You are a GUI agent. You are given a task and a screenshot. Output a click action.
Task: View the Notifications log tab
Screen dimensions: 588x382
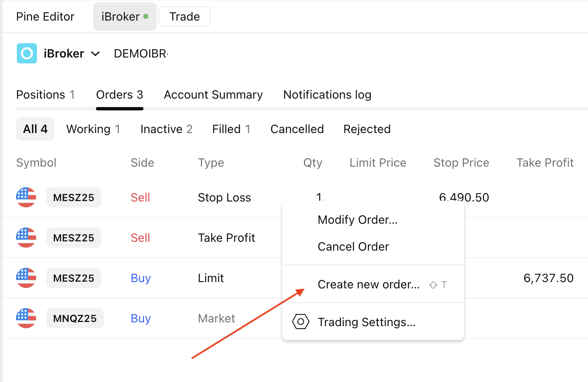click(x=327, y=95)
